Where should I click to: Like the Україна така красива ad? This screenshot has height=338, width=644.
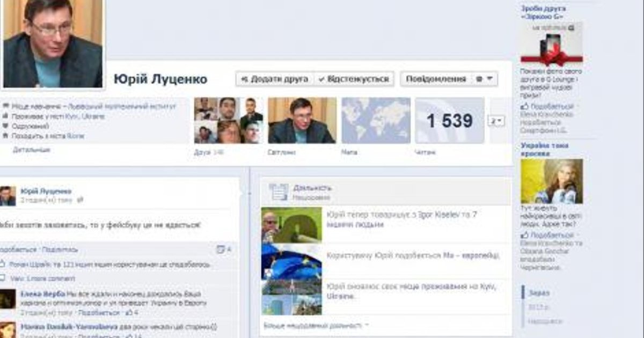click(543, 236)
